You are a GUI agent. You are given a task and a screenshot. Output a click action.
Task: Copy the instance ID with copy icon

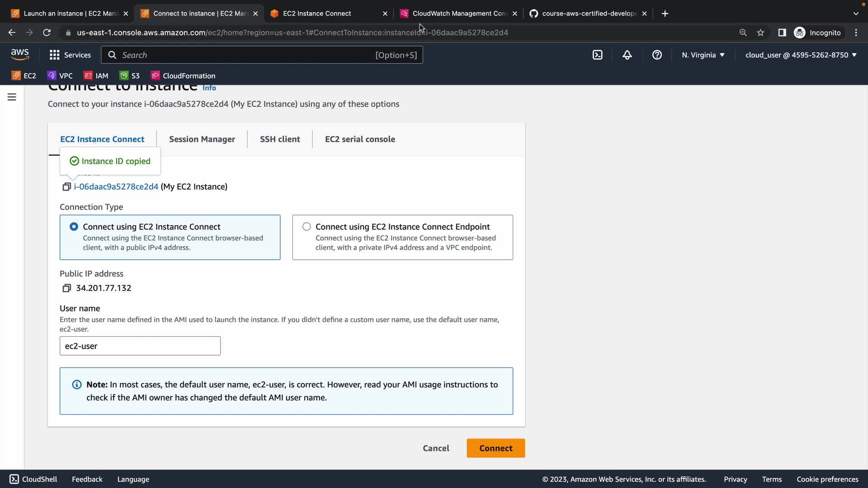[x=66, y=187]
